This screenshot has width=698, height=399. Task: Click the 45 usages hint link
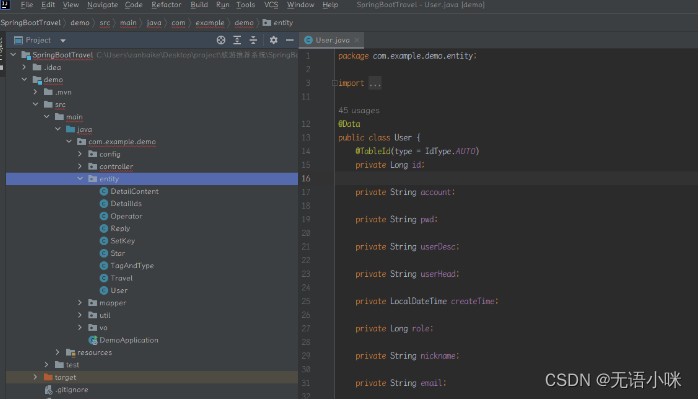click(359, 110)
